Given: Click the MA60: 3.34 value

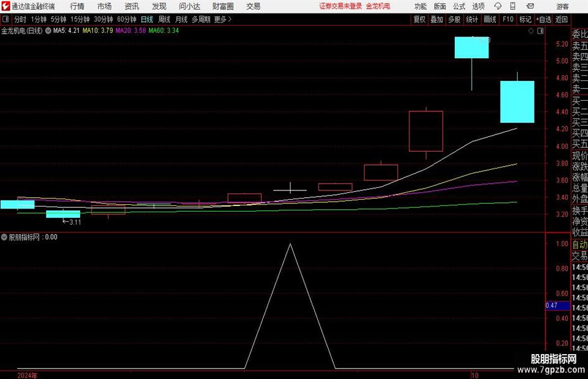Looking at the screenshot, I should click(x=164, y=30).
